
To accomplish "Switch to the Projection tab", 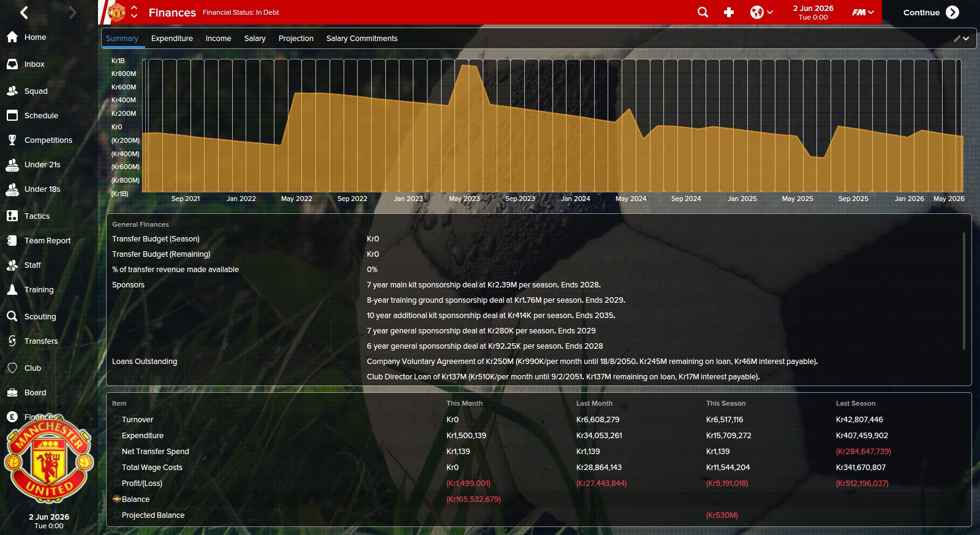I will tap(296, 39).
